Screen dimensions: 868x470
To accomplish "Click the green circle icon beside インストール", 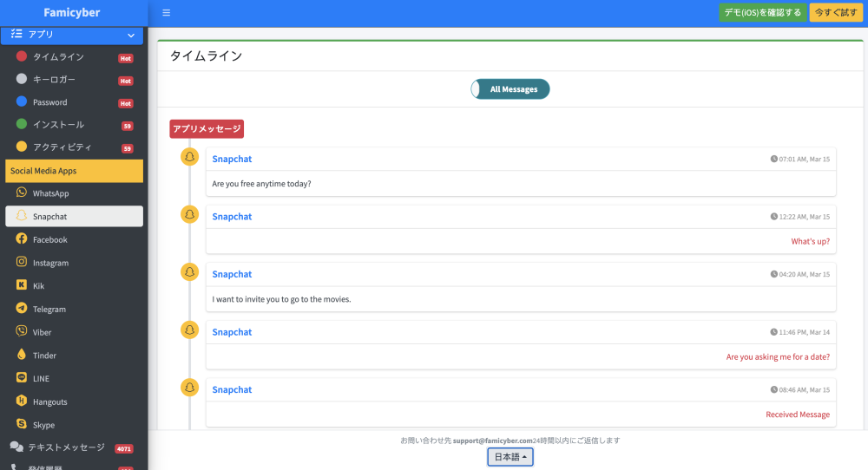I will (x=22, y=124).
